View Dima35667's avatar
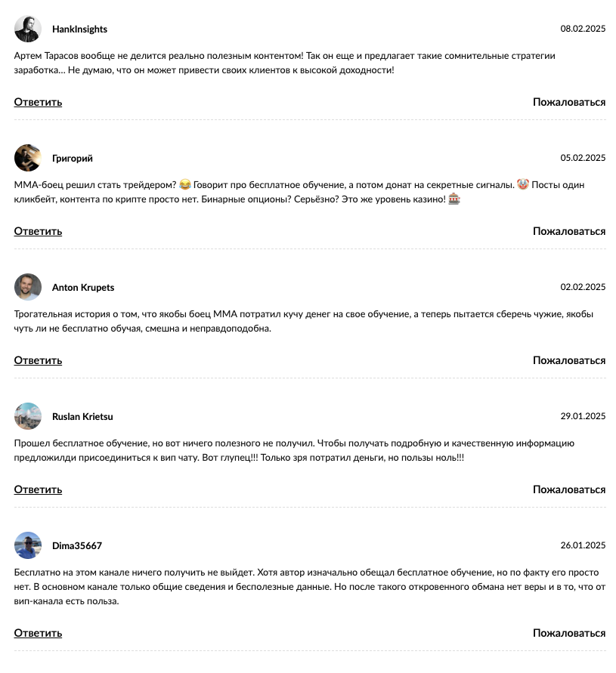 (x=28, y=545)
